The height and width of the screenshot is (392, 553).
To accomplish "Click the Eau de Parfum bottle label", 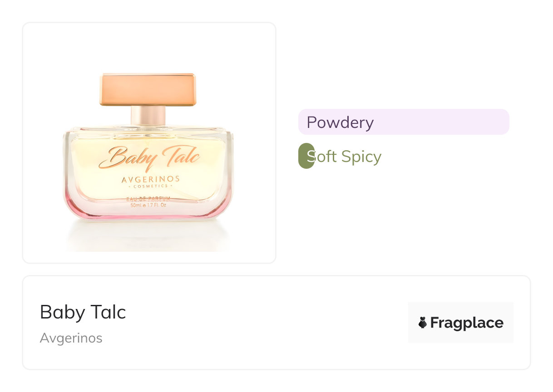I will (x=149, y=198).
